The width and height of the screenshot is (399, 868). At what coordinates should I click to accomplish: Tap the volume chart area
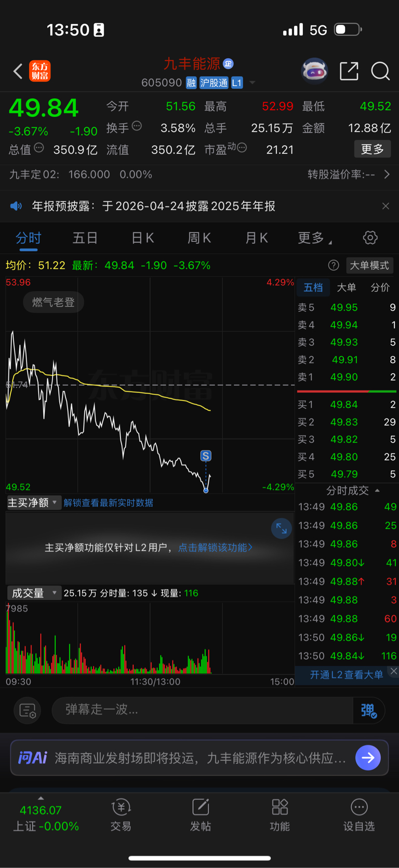pos(150,638)
